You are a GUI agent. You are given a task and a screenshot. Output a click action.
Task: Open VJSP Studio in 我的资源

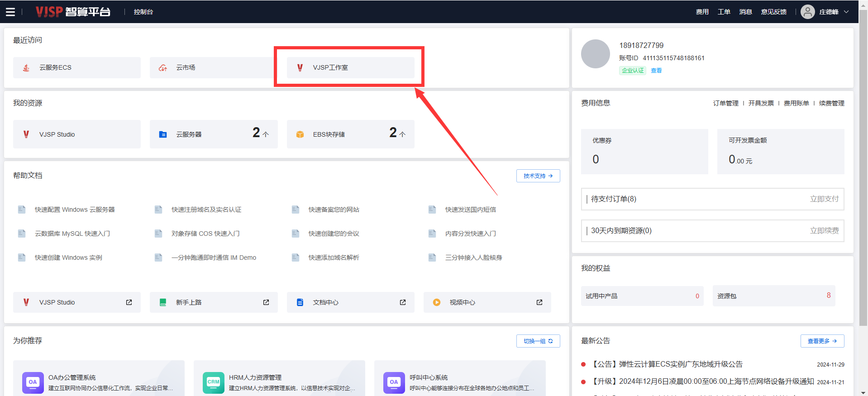(x=77, y=134)
